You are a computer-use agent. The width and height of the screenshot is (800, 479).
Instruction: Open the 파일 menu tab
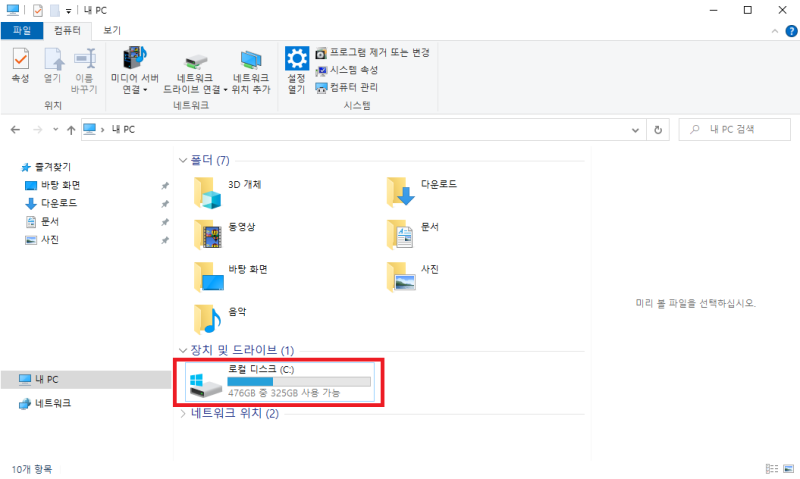pos(21,31)
